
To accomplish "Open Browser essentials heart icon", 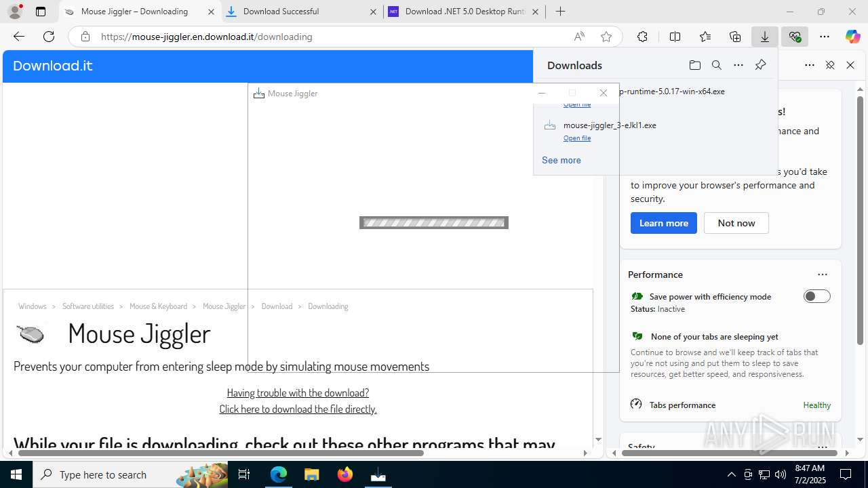I will 795,37.
